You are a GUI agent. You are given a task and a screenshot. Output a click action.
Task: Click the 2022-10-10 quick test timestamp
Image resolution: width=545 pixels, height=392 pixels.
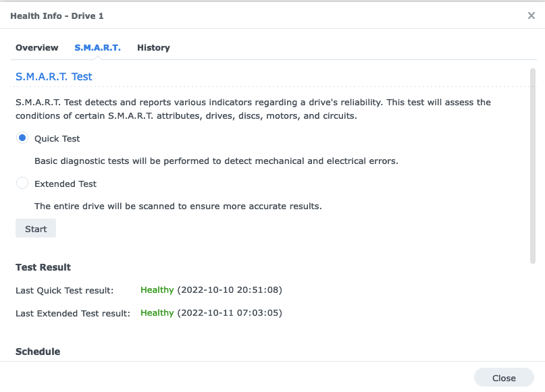tap(230, 290)
